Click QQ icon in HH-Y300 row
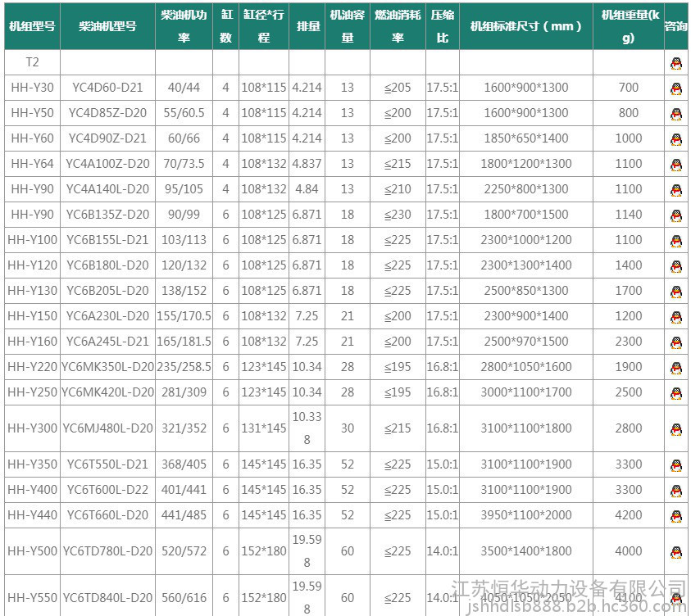691x616 pixels. (x=676, y=430)
